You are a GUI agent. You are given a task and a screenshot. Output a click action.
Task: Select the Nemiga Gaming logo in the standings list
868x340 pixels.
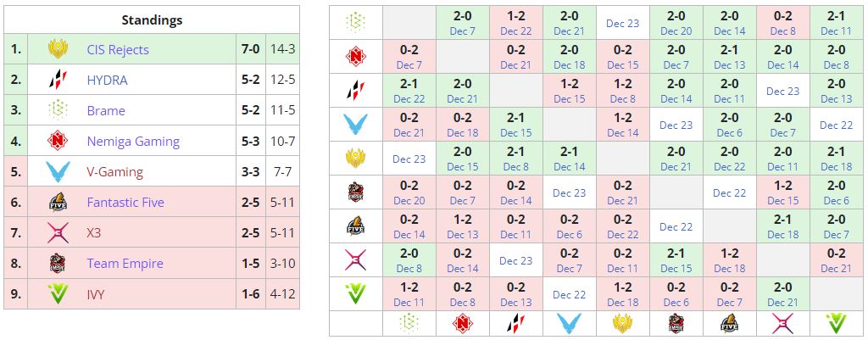tap(58, 141)
